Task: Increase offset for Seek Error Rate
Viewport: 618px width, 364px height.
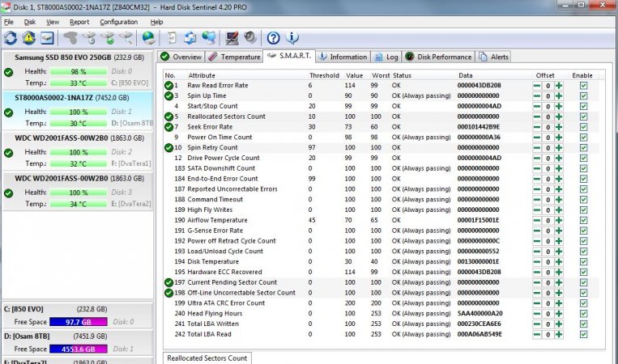Action: pos(559,127)
